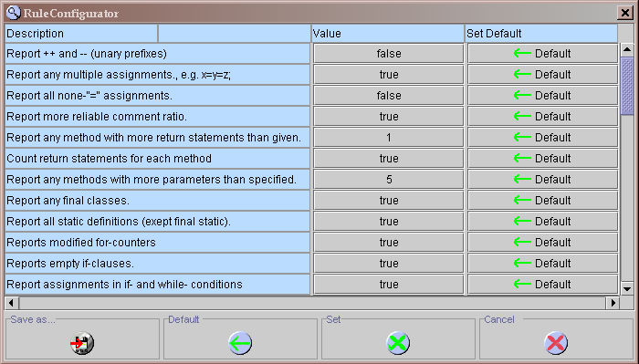Close the RuleConfigurator window
The image size is (639, 364).
coord(624,13)
